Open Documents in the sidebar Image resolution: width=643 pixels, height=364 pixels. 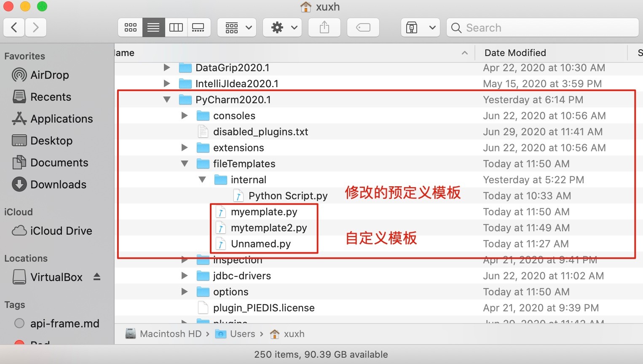pyautogui.click(x=50, y=163)
